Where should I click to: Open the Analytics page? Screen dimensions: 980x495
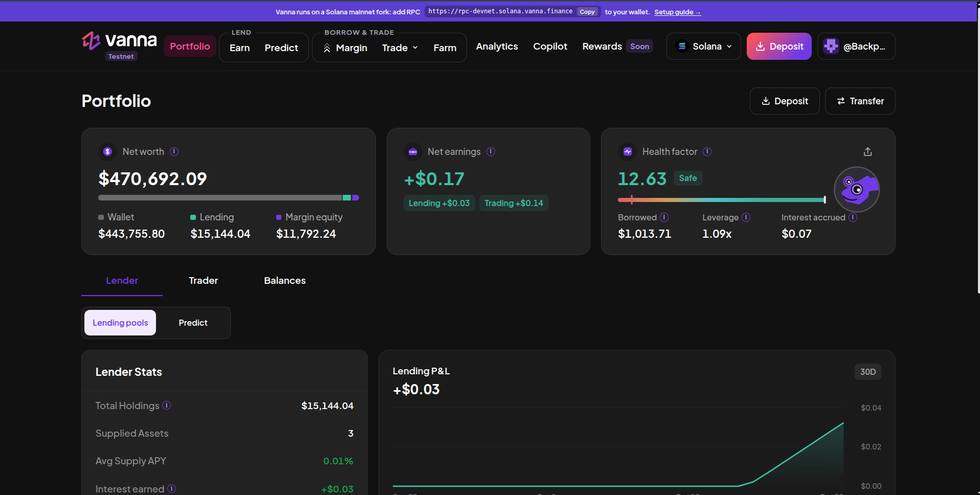point(497,46)
